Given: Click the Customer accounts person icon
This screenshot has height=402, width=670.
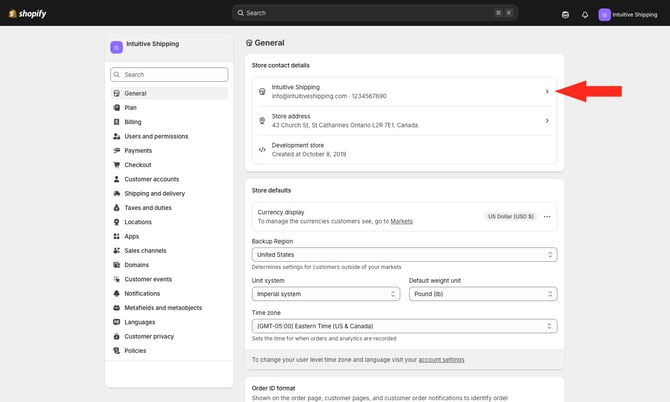Looking at the screenshot, I should [116, 179].
